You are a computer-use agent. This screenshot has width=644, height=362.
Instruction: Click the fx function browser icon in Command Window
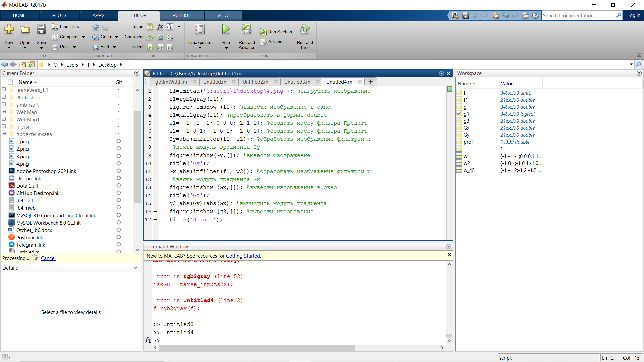148,340
